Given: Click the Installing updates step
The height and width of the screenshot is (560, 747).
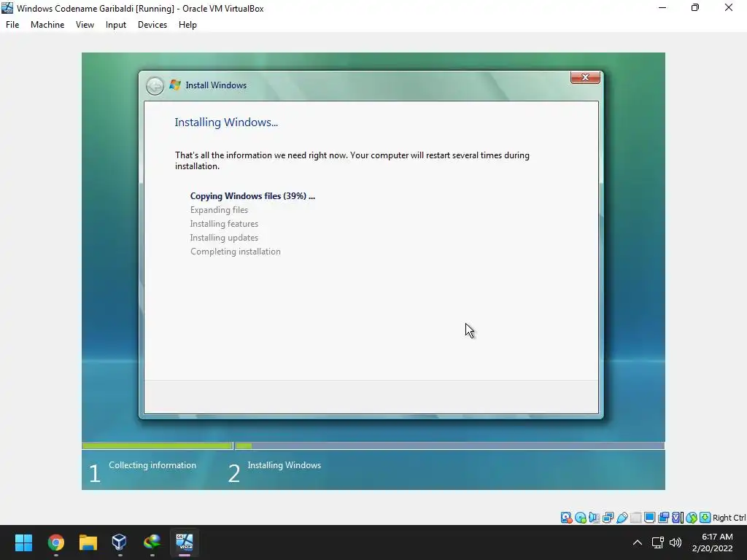Looking at the screenshot, I should click(x=224, y=238).
